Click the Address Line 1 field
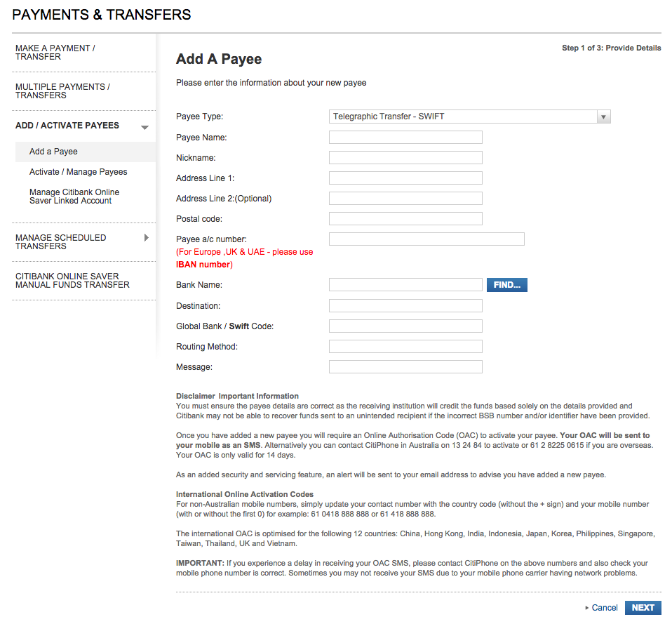 point(405,178)
